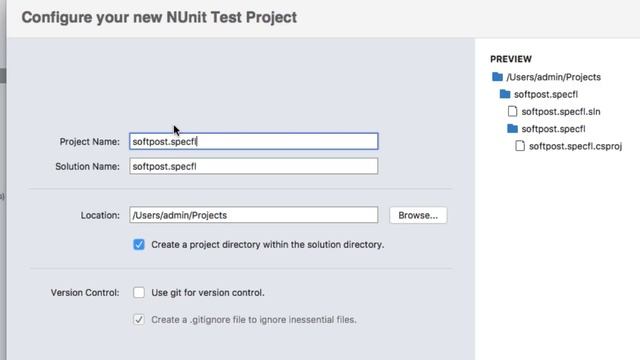640x360 pixels.
Task: Enable Use git for version control
Action: point(139,292)
